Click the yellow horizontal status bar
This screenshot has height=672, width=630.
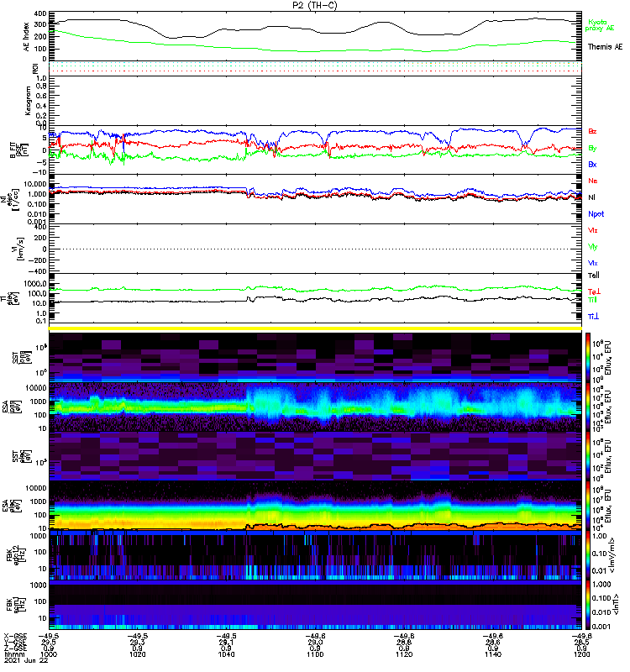(316, 328)
